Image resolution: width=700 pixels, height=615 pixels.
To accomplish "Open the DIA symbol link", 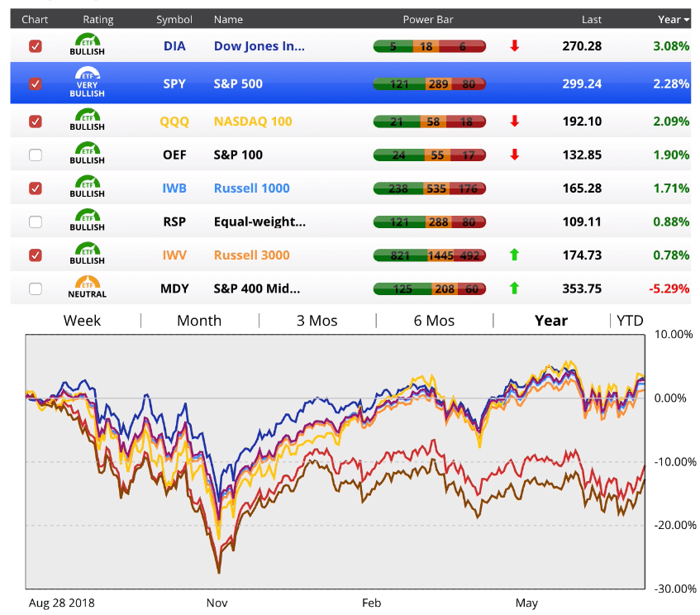I will [174, 46].
